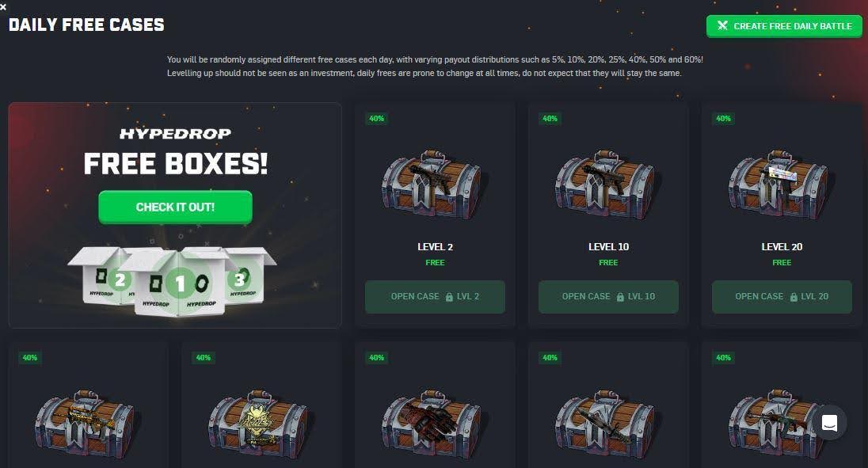868x468 pixels.
Task: Click the lock icon on LVL 10 button
Action: pos(620,297)
